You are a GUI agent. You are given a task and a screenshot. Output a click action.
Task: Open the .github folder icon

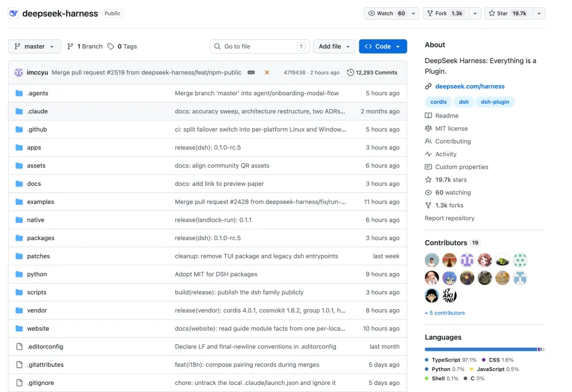coord(19,129)
